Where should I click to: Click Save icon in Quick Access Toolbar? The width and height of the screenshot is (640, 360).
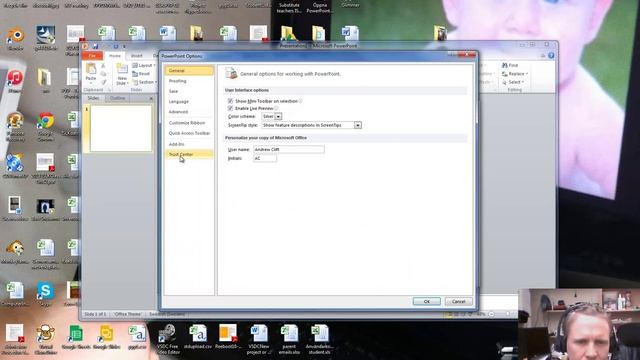95,46
